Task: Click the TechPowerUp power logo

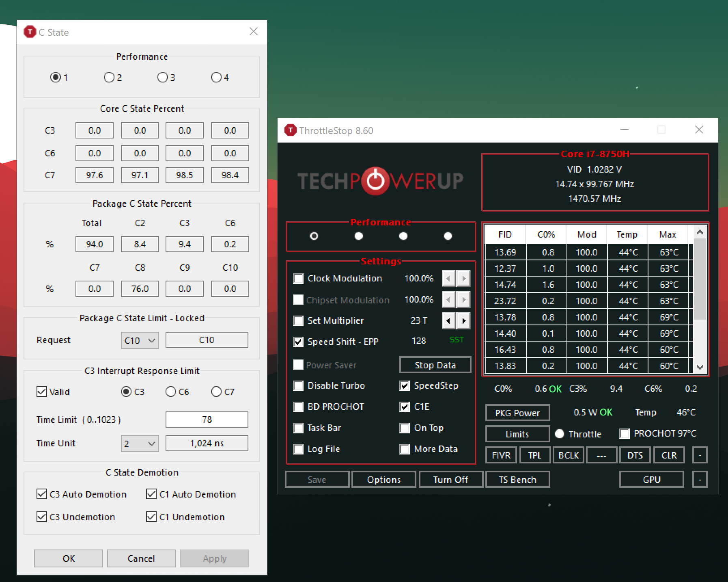Action: tap(375, 181)
